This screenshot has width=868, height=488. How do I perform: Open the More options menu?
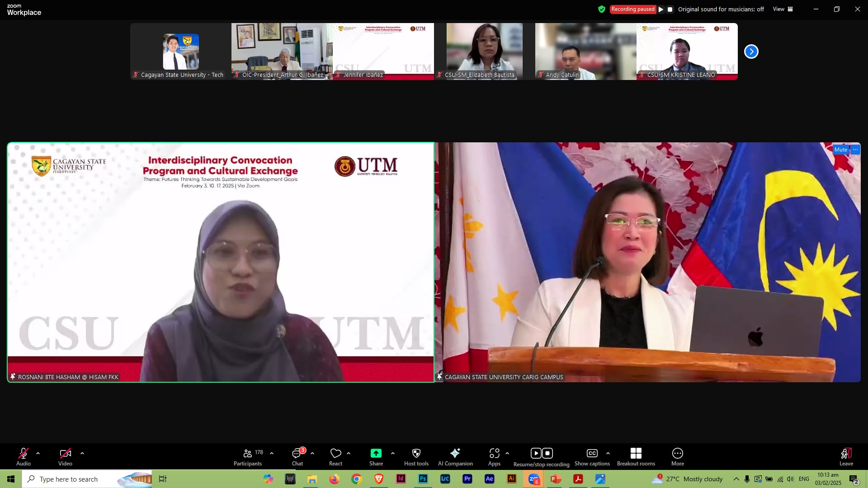tap(678, 456)
